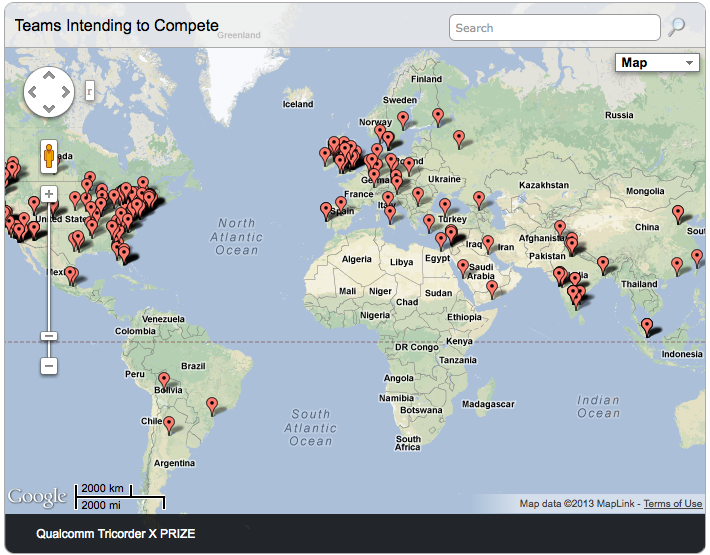Open the Map type dropdown
Screen dimensions: 710x555
pyautogui.click(x=657, y=62)
